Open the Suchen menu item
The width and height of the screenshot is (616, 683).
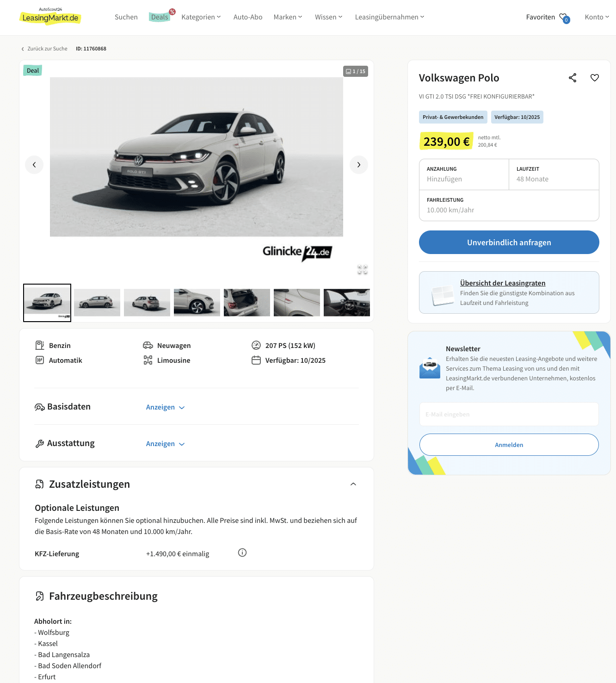click(126, 17)
